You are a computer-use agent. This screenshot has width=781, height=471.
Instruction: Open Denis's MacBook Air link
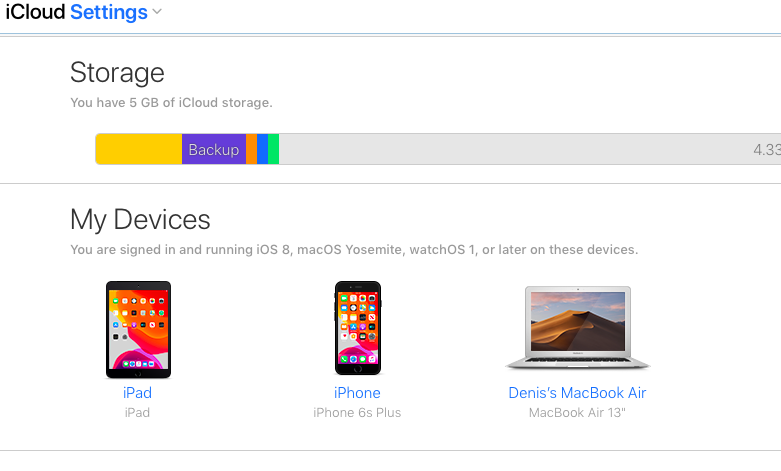[577, 393]
